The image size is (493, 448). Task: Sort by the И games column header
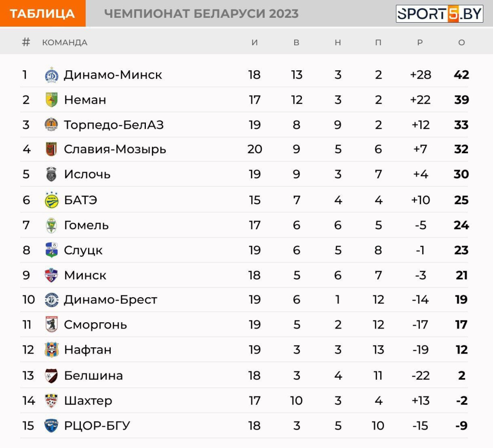pos(255,42)
